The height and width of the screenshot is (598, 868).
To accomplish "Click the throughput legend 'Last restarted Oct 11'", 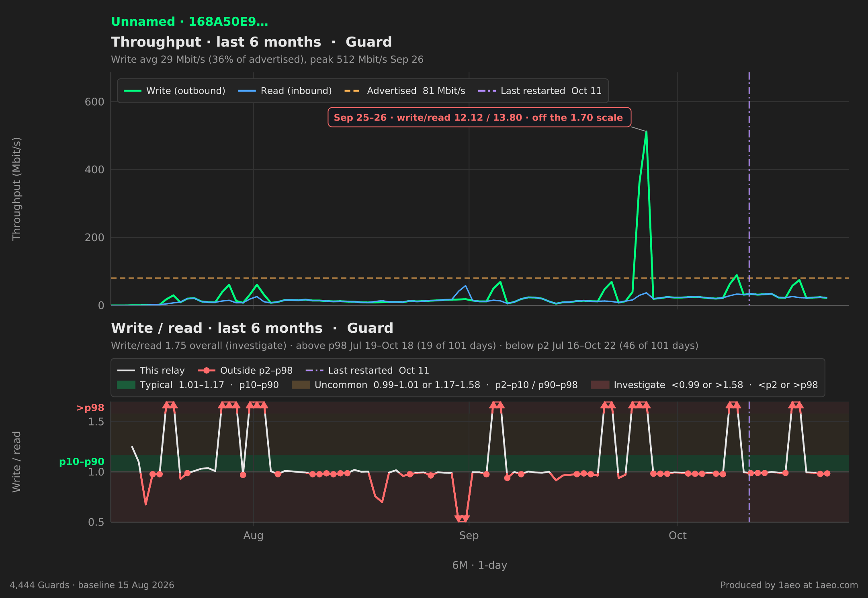I will 540,91.
